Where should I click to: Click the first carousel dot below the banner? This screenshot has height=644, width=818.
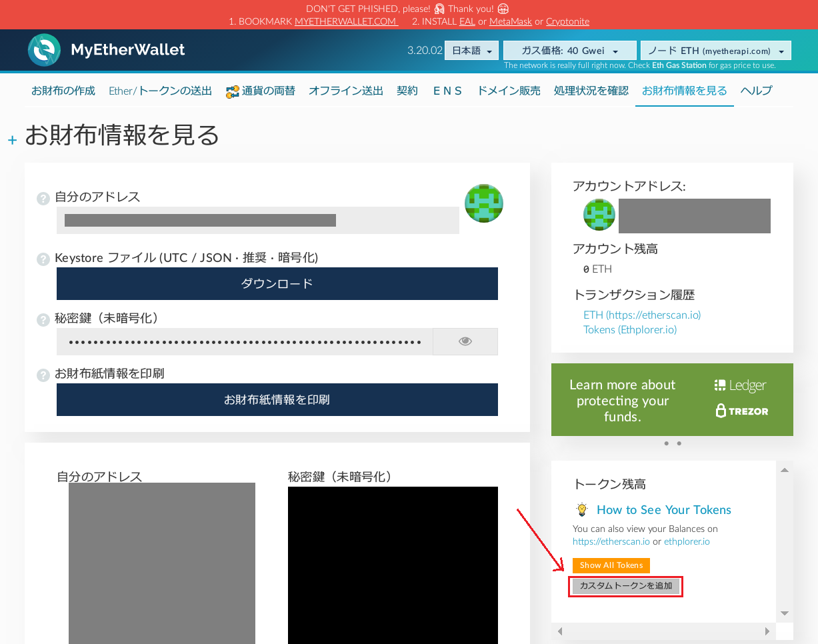pyautogui.click(x=665, y=443)
